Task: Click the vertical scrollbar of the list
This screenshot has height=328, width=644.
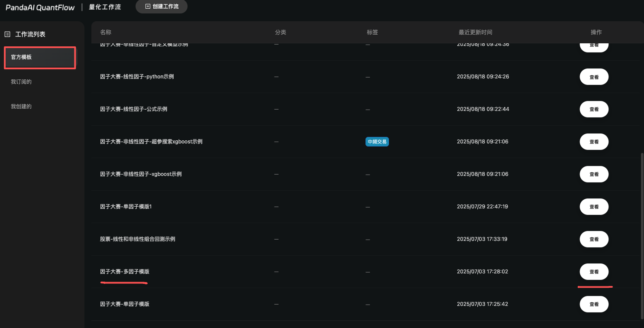Action: click(x=641, y=234)
